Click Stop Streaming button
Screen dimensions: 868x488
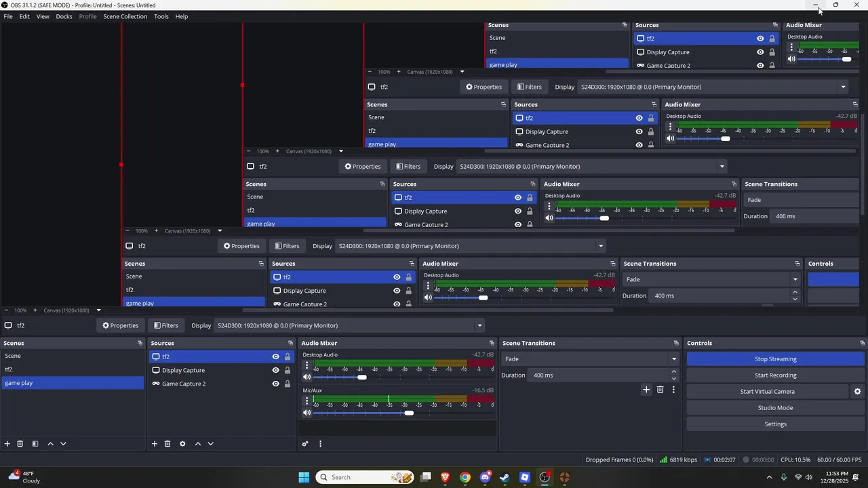coord(775,359)
